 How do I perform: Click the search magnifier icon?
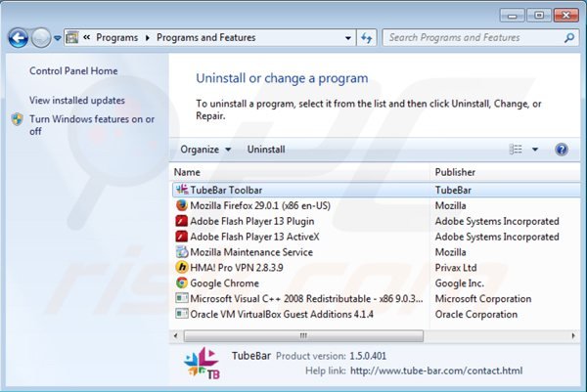tap(569, 38)
